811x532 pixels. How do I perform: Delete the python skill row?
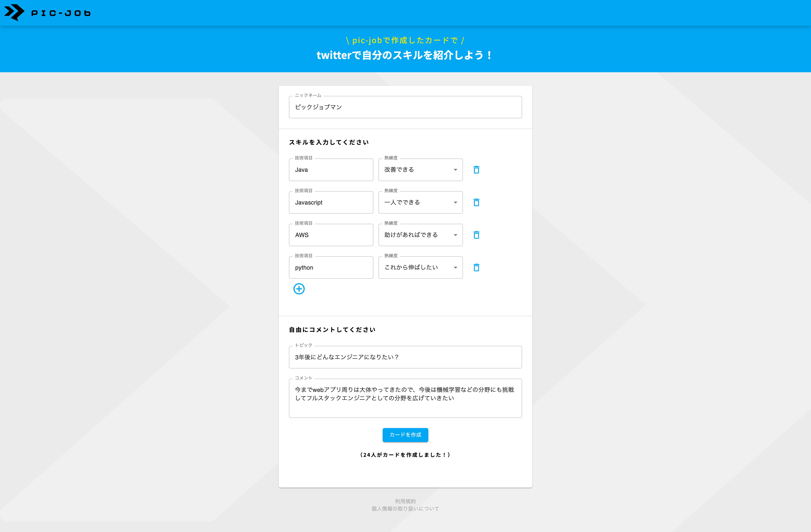476,267
